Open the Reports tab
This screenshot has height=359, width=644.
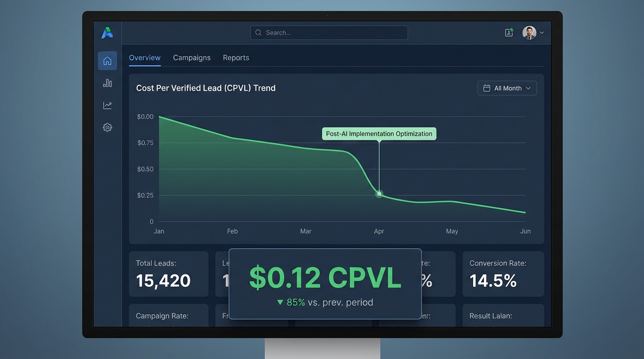236,58
